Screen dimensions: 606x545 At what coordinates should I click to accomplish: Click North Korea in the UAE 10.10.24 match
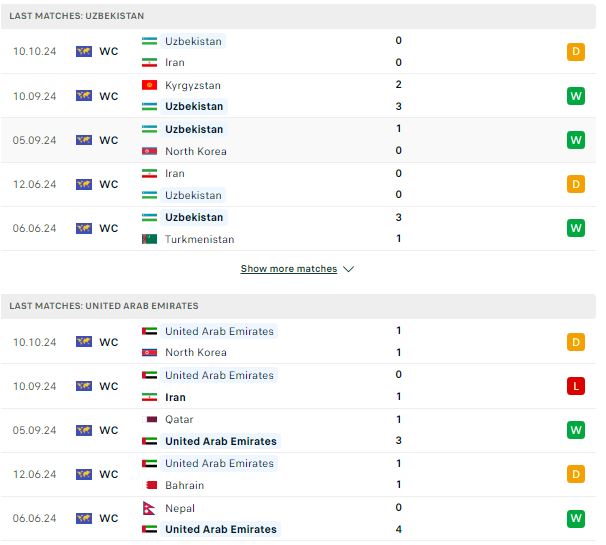196,353
